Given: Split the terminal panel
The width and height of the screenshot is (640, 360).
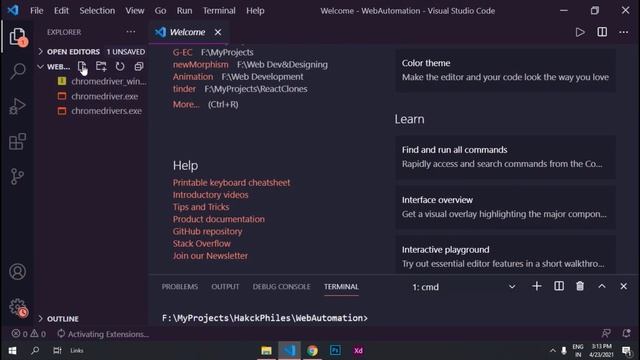Looking at the screenshot, I should (x=559, y=287).
